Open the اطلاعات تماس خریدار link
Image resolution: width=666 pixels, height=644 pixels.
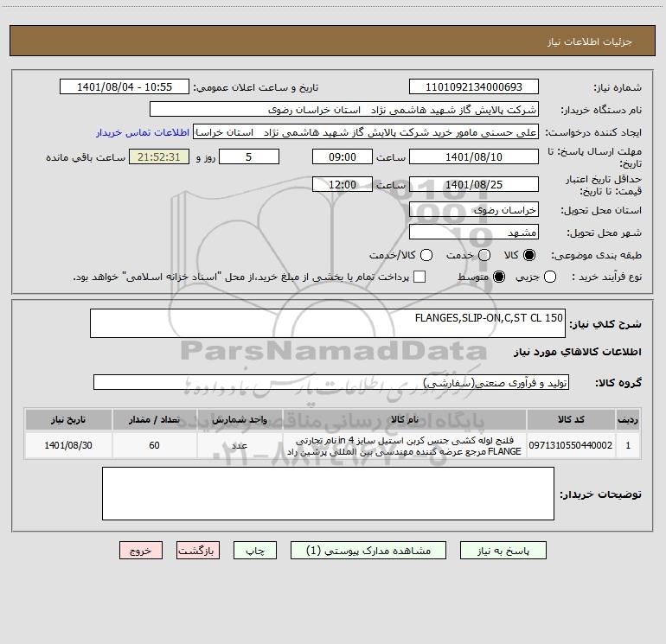143,132
